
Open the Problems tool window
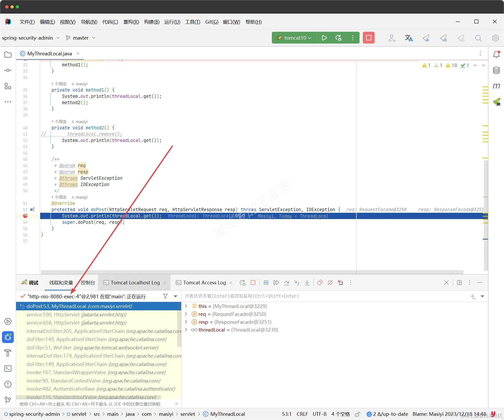tap(8, 384)
